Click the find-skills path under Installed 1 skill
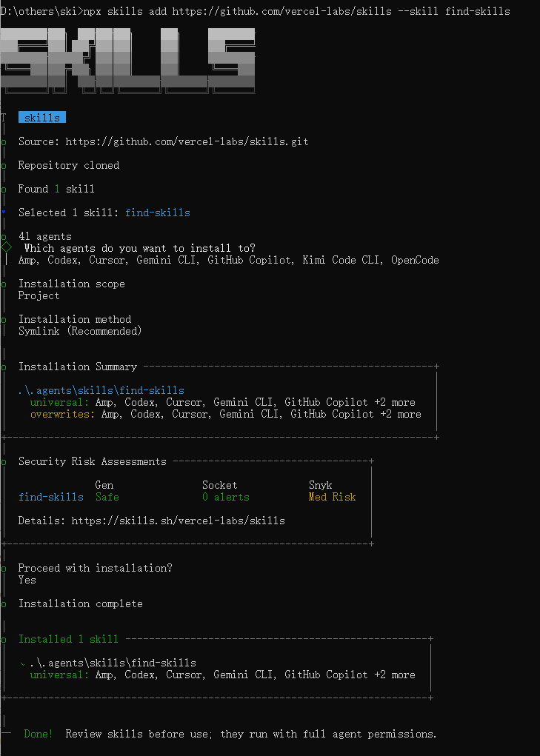The height and width of the screenshot is (756, 540). pos(113,663)
